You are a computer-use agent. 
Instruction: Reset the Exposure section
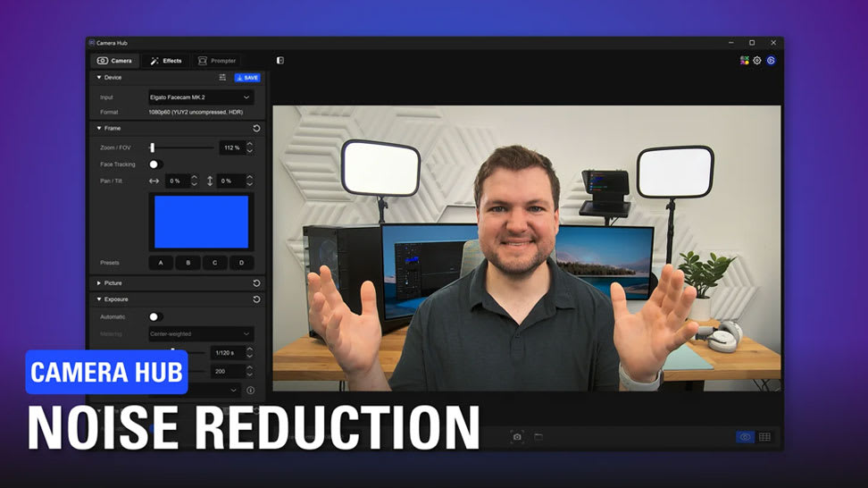[x=256, y=299]
